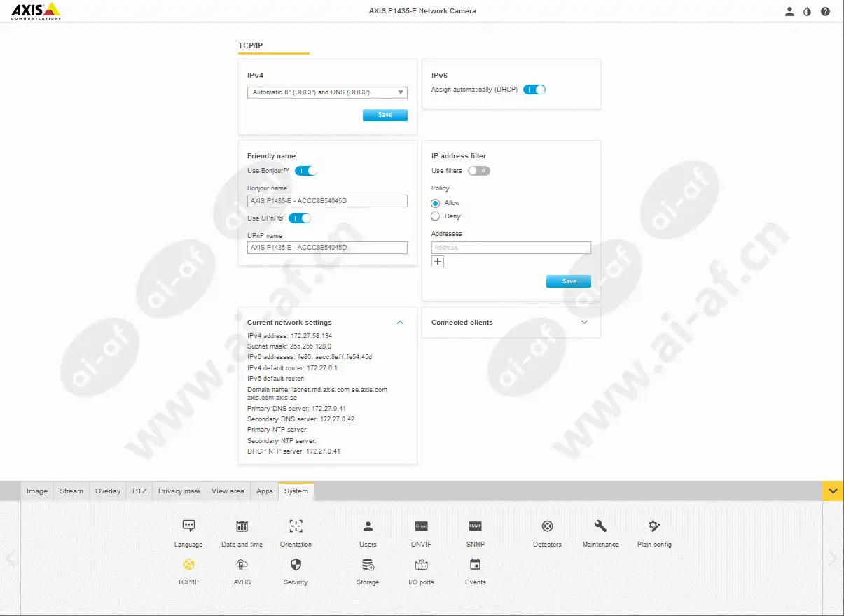Save the IPv4 settings

[x=385, y=115]
